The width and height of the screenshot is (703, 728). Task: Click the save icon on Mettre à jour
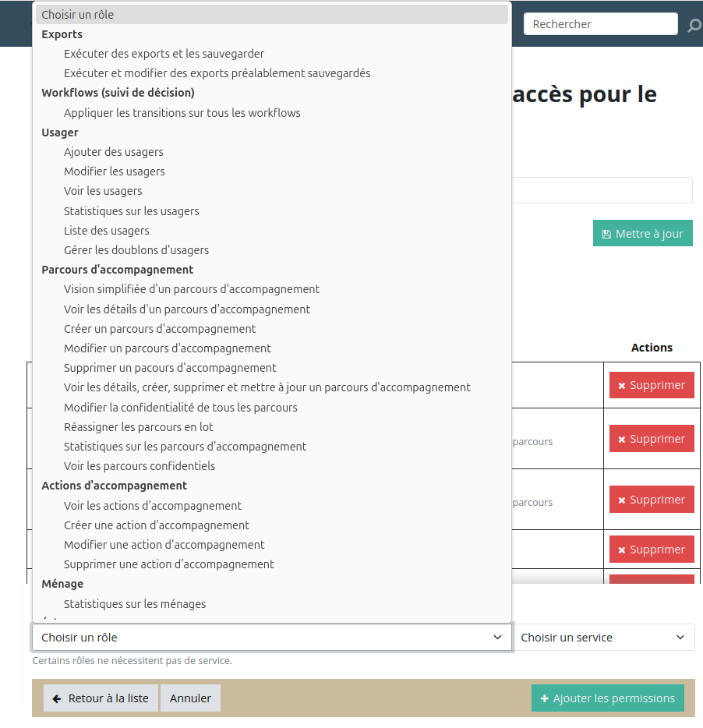pos(606,234)
